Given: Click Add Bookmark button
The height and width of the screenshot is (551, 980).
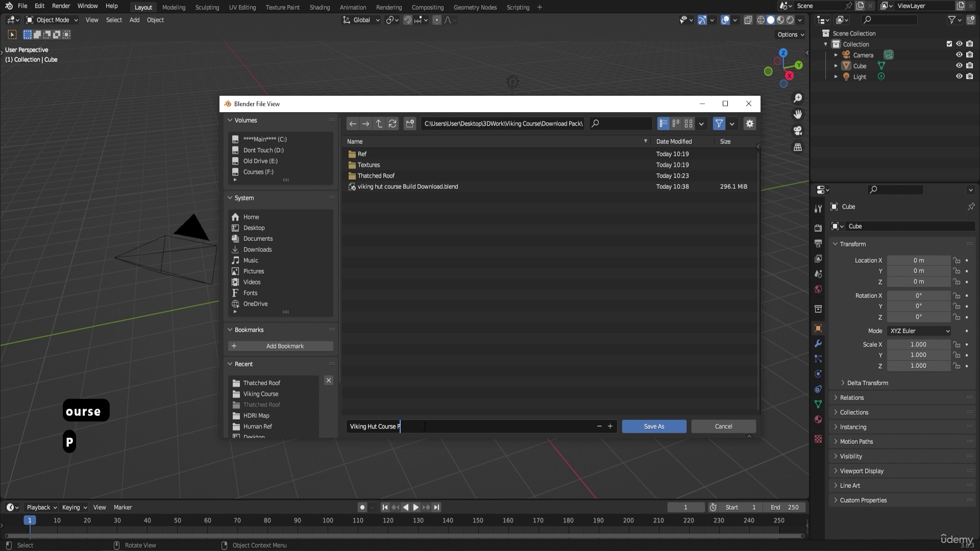Looking at the screenshot, I should 281,346.
